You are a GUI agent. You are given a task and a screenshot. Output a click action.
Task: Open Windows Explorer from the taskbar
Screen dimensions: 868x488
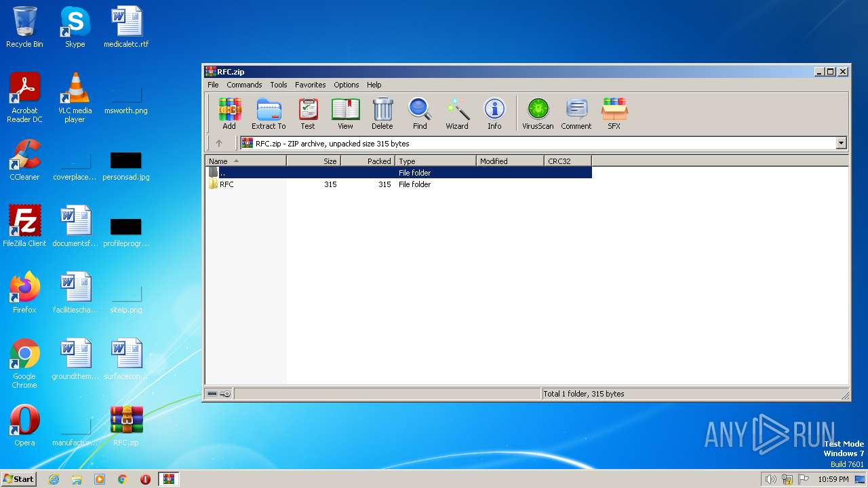click(x=77, y=479)
